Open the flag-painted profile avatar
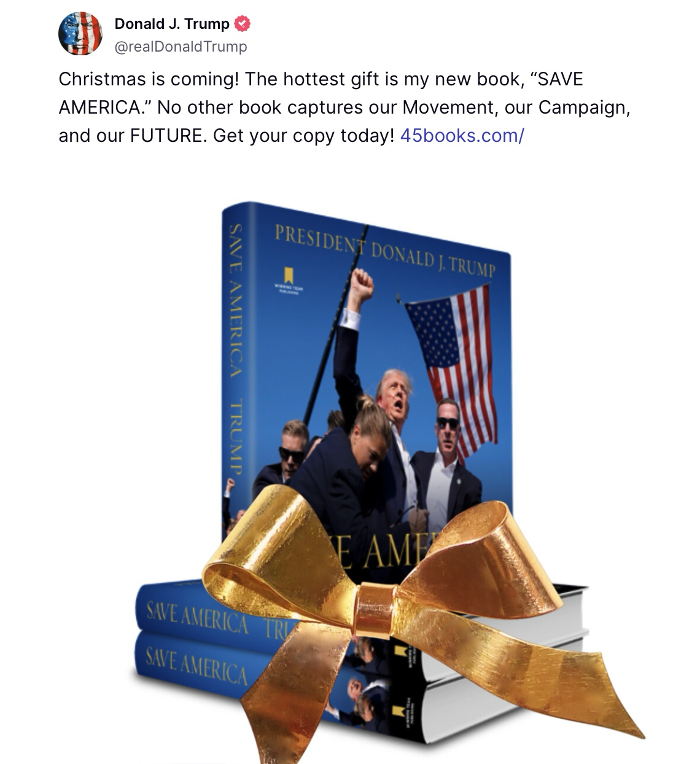 [x=80, y=34]
